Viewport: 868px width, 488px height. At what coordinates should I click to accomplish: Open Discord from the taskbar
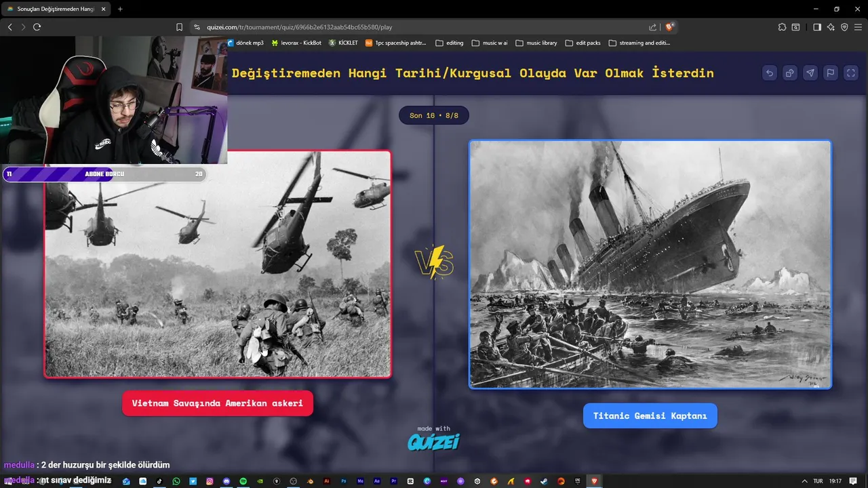226,481
